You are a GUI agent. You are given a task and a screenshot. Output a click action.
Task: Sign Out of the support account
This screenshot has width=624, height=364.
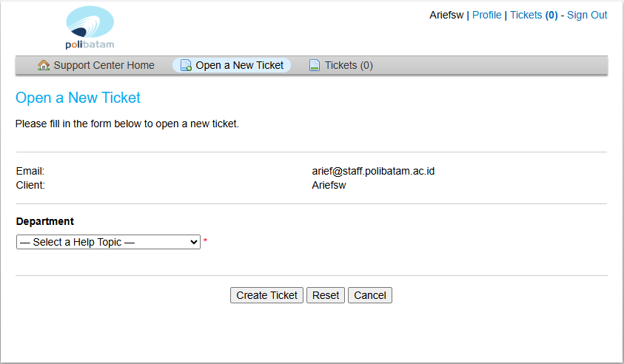587,15
